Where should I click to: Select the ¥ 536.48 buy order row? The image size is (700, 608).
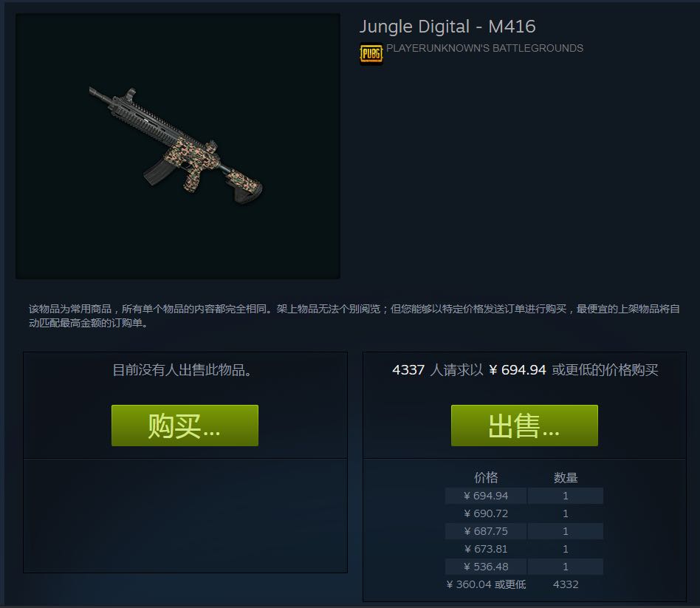tap(524, 567)
